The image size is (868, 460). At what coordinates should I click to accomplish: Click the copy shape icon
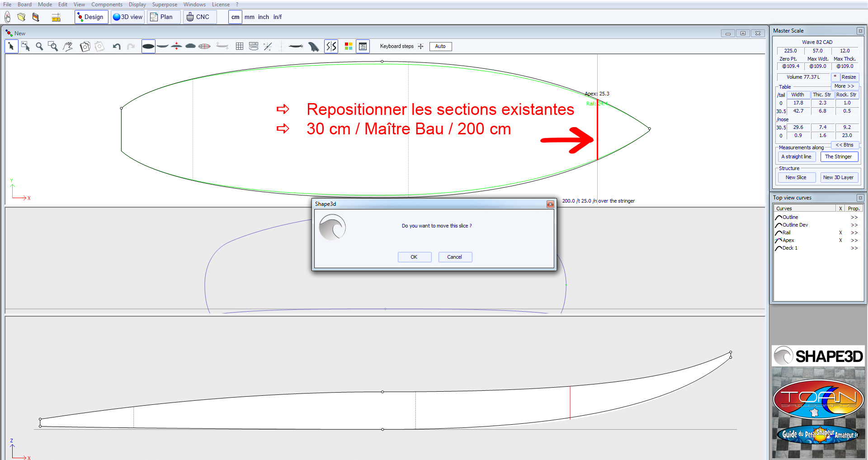[85, 47]
